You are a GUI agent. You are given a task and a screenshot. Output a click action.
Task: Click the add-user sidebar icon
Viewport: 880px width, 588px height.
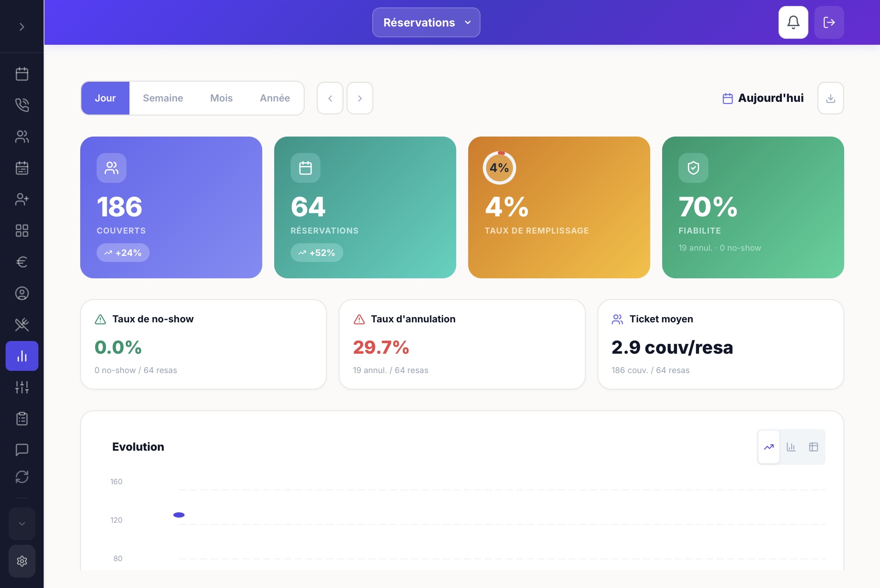point(22,199)
